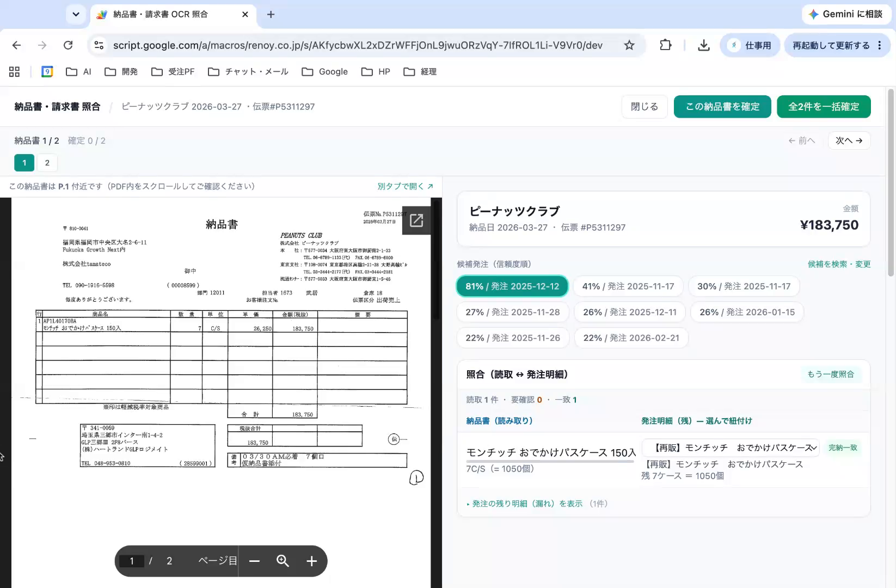Open order line dropdown 【再販】モンチッチ

point(731,448)
